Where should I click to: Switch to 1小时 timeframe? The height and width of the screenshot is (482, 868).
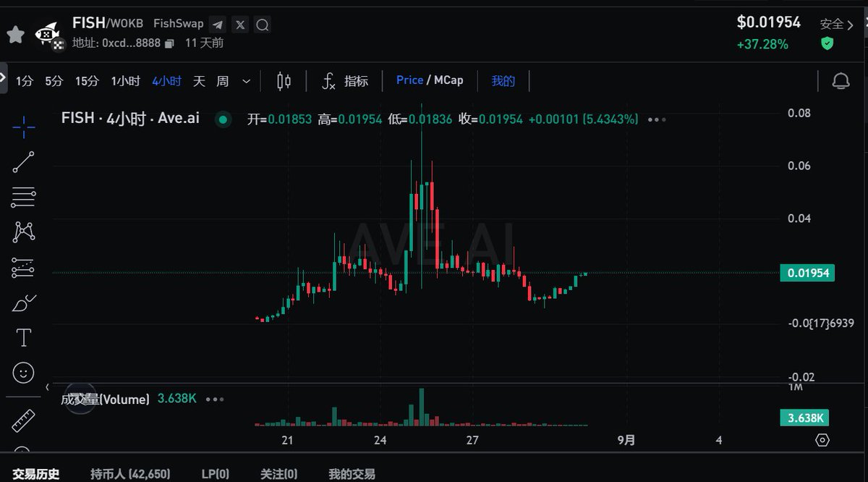125,81
